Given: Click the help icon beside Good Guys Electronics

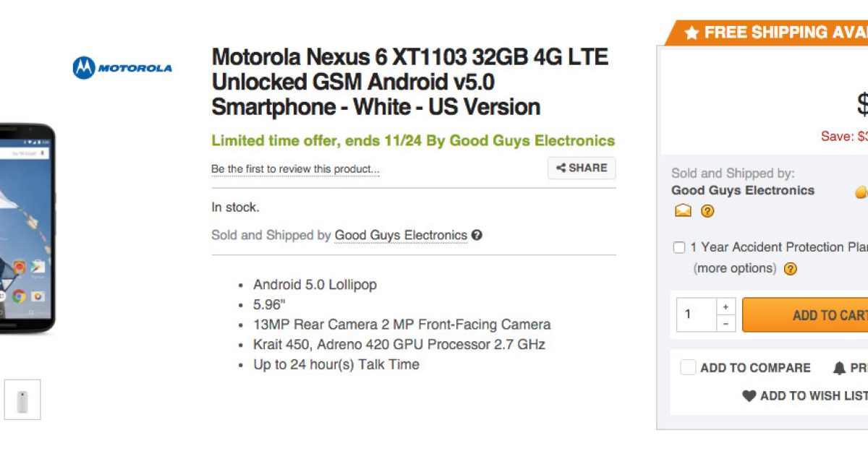Looking at the screenshot, I should (477, 235).
